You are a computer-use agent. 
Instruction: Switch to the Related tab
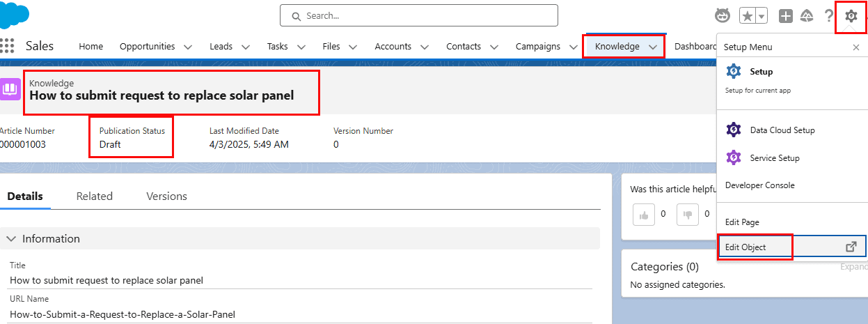click(95, 196)
